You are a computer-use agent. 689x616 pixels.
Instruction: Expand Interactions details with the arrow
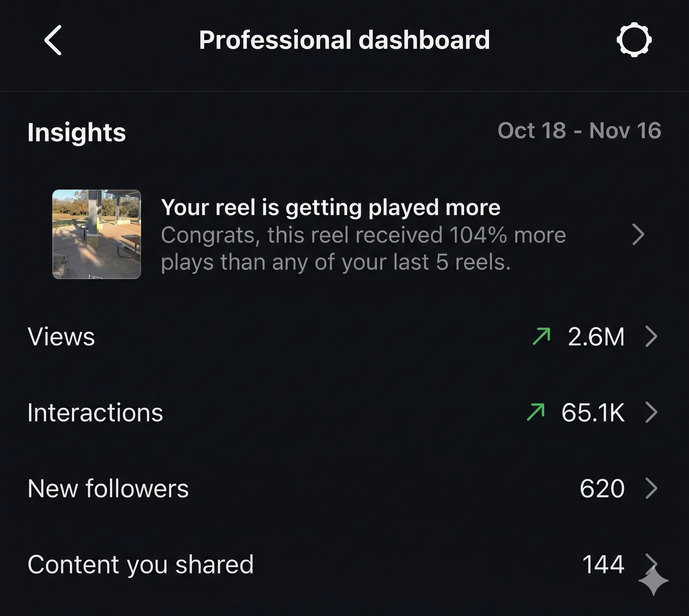coord(651,412)
